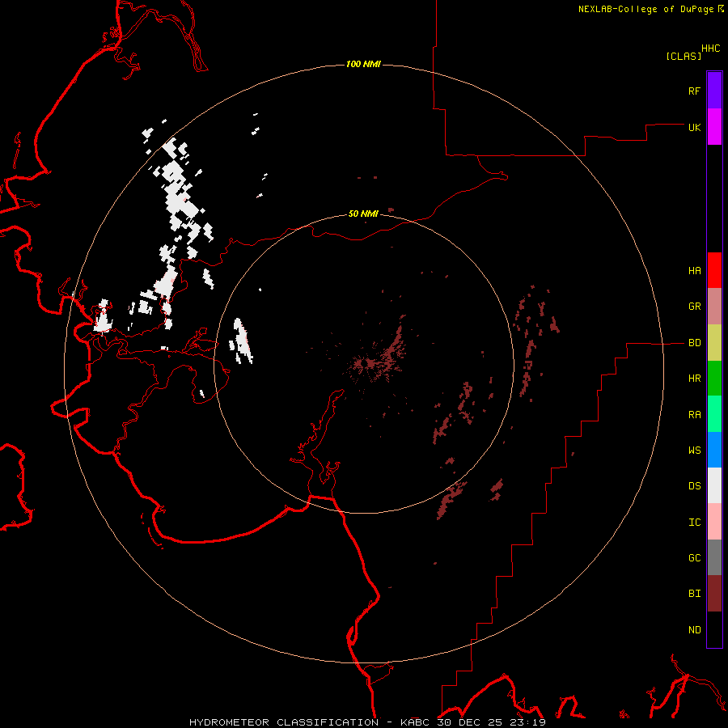
Task: Click the ND legend label
Action: click(x=694, y=630)
